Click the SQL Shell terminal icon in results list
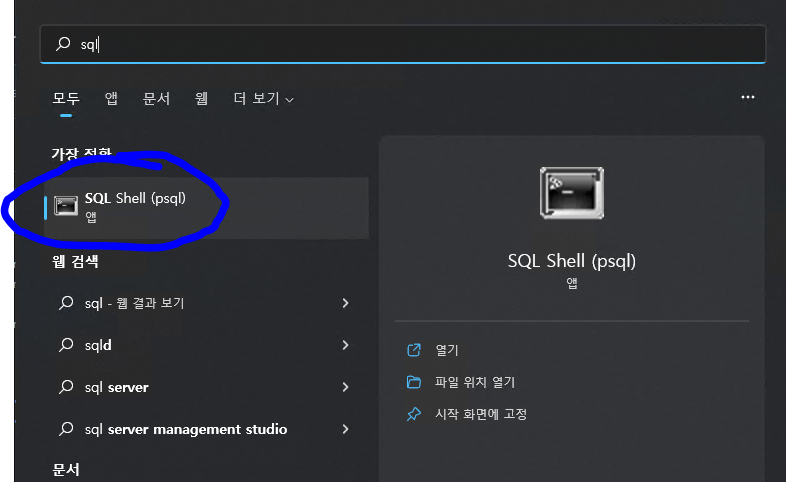The width and height of the screenshot is (786, 482). tap(66, 206)
